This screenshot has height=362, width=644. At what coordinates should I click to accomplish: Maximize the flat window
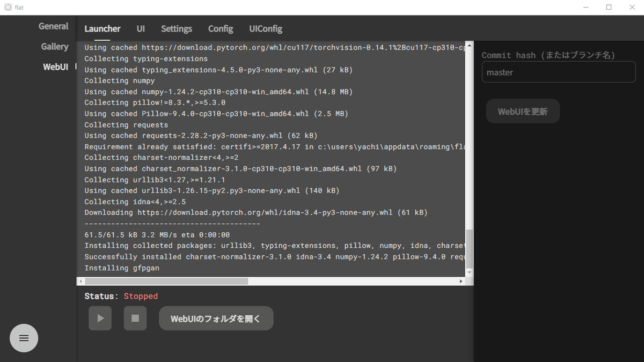pos(609,8)
